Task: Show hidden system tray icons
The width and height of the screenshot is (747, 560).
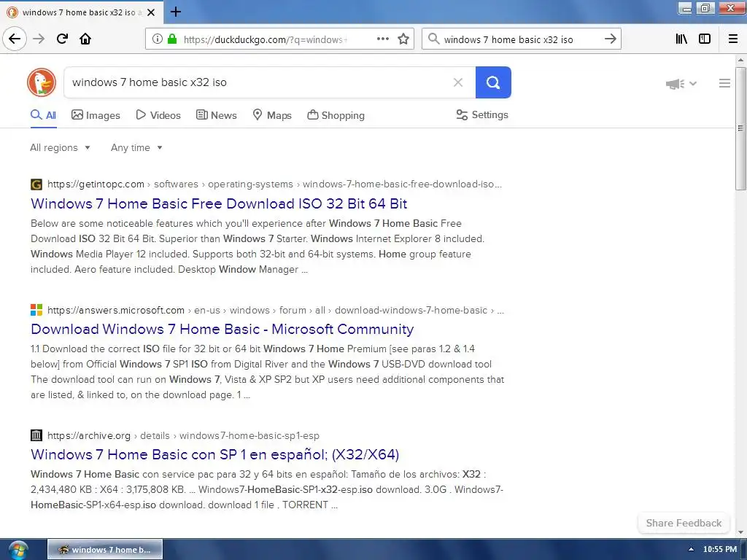Action: tap(691, 549)
